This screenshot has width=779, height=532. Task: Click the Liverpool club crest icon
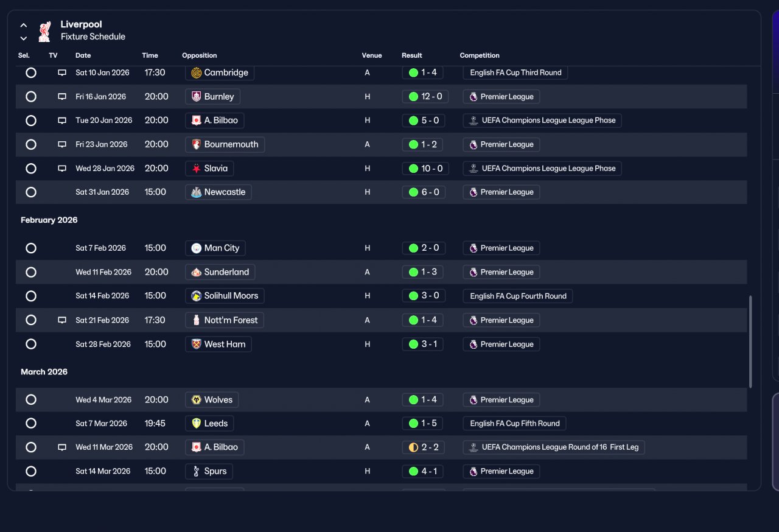click(44, 32)
